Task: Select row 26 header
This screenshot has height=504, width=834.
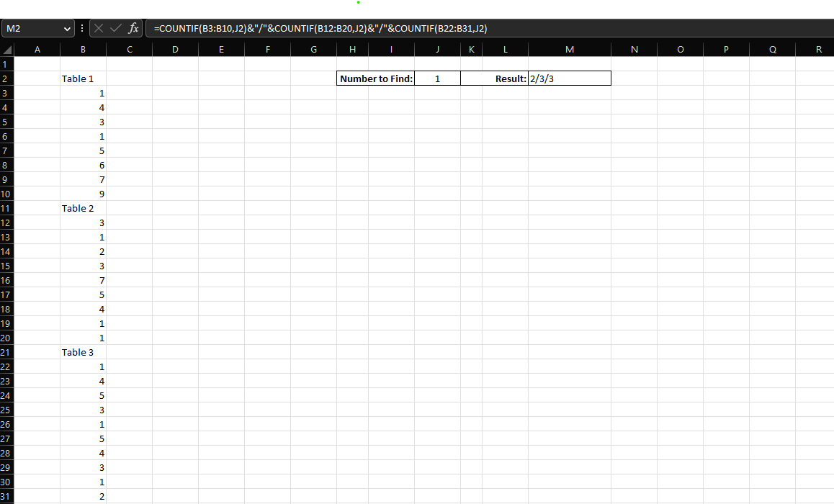Action: pos(6,424)
